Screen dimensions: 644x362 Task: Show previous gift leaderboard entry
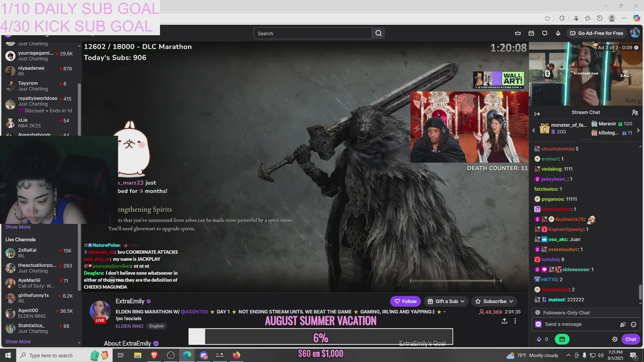(534, 131)
